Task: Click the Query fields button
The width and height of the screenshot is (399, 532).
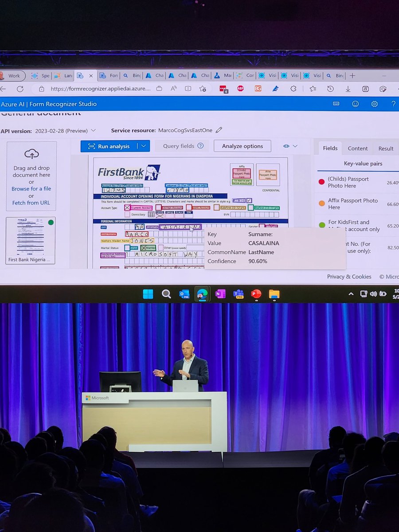Action: pyautogui.click(x=183, y=146)
